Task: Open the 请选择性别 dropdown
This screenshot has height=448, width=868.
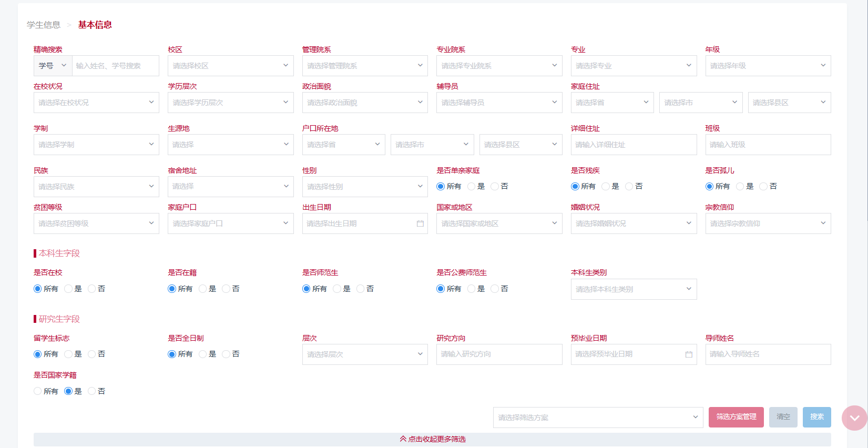Action: 365,187
